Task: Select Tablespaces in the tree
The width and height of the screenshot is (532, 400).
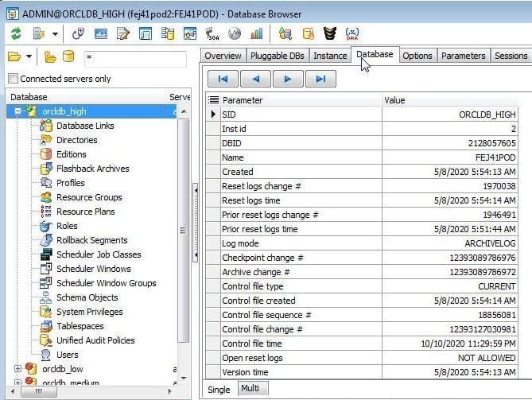Action: point(80,326)
